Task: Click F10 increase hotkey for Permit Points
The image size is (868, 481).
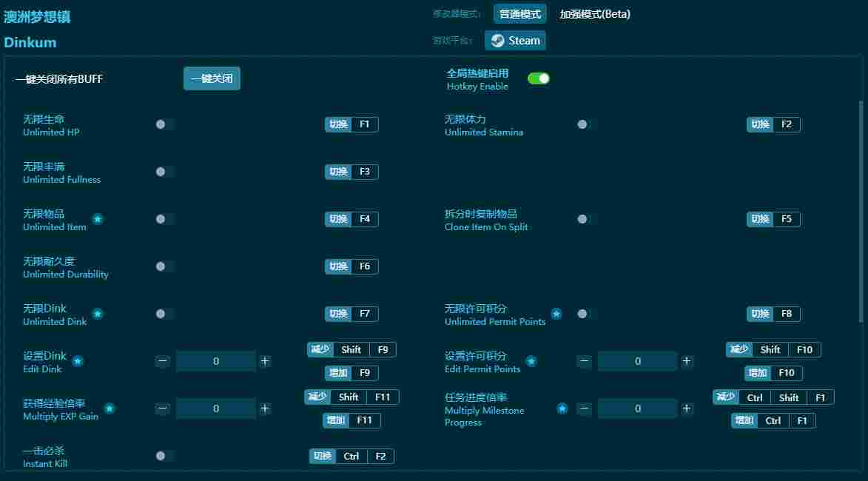Action: pyautogui.click(x=773, y=373)
